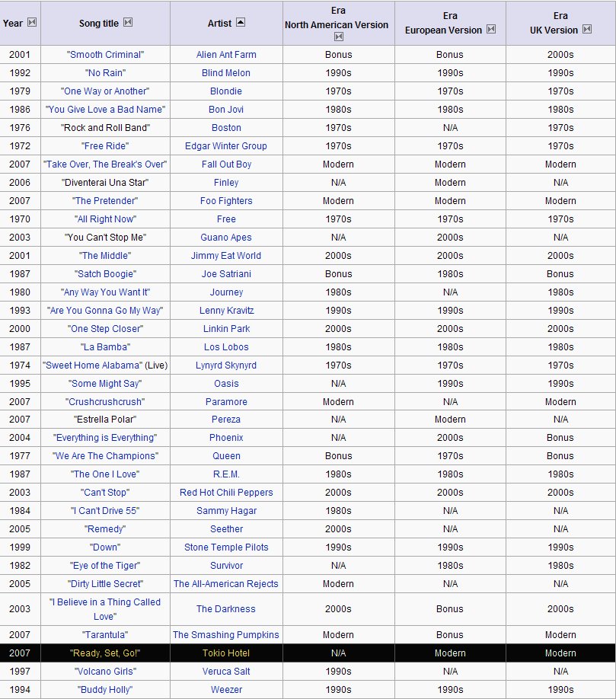Open the "Satch Boogie" link

point(105,273)
